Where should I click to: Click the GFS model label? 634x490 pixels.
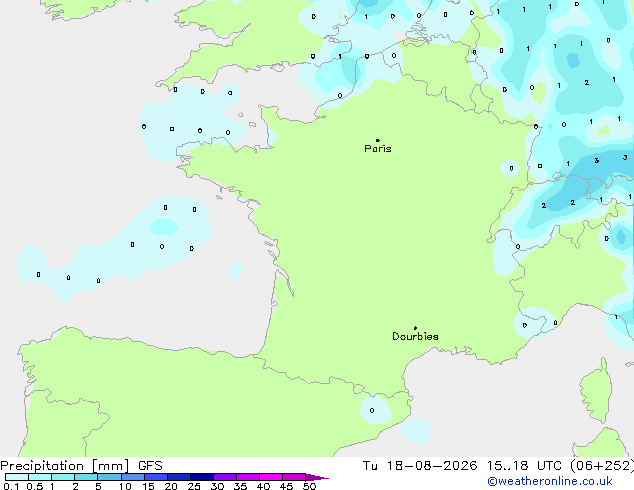tap(150, 466)
